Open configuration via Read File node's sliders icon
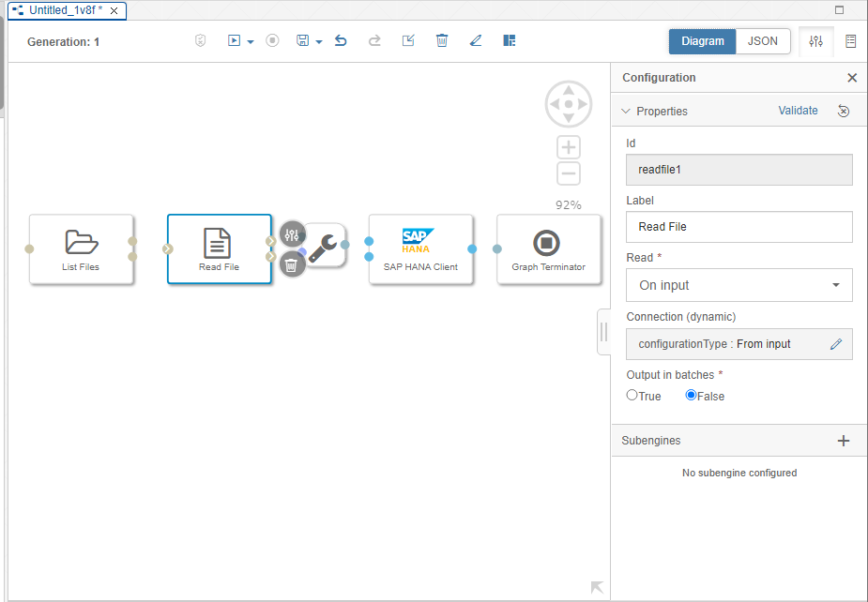Image resolution: width=868 pixels, height=602 pixels. coord(293,233)
